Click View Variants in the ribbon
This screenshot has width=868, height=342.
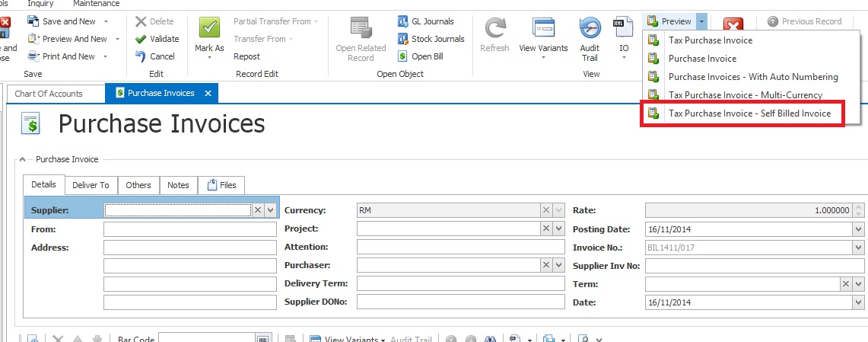pos(543,39)
